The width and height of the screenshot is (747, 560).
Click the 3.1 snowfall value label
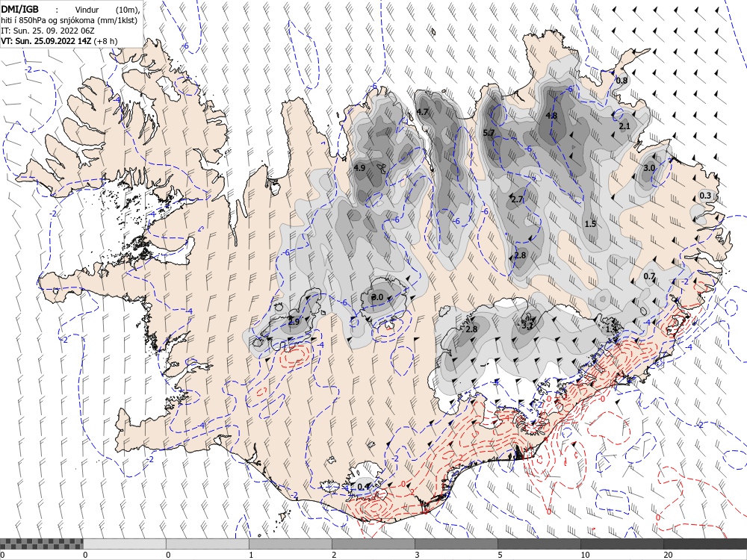pos(527,326)
